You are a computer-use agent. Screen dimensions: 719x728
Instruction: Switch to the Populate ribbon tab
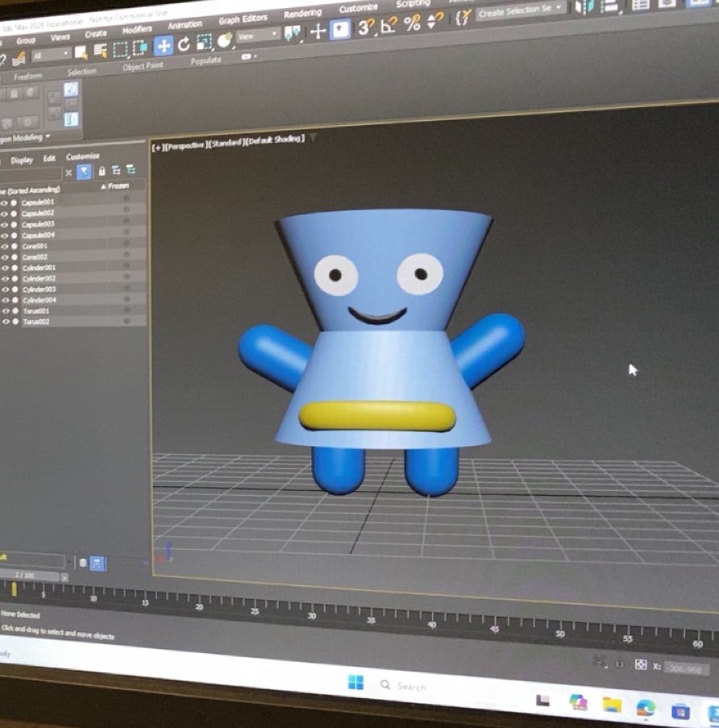coord(206,60)
